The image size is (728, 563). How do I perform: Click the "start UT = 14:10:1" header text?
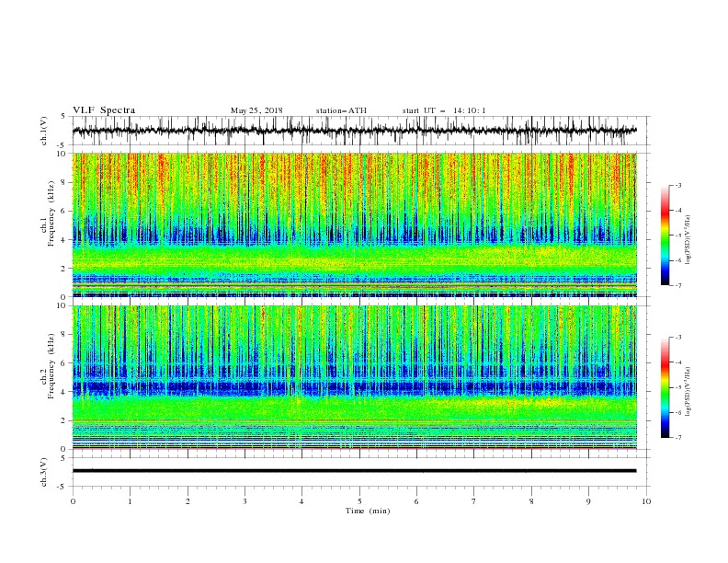(444, 110)
